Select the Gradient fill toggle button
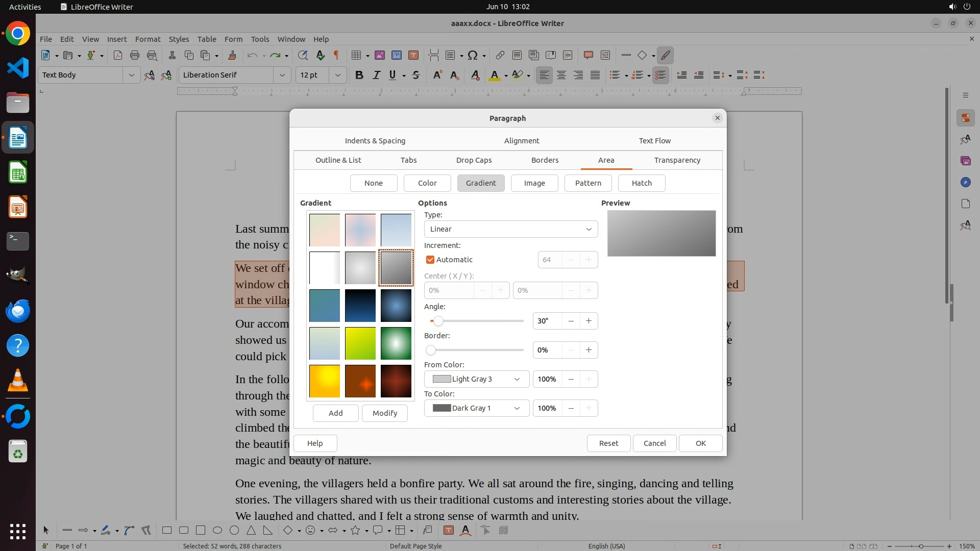980x551 pixels. [480, 183]
